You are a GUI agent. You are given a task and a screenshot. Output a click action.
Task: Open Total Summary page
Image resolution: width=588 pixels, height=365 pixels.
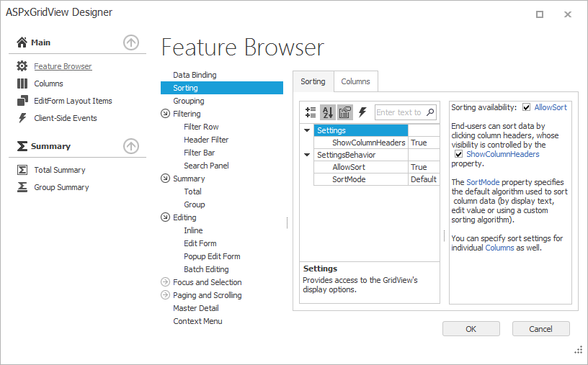click(60, 170)
